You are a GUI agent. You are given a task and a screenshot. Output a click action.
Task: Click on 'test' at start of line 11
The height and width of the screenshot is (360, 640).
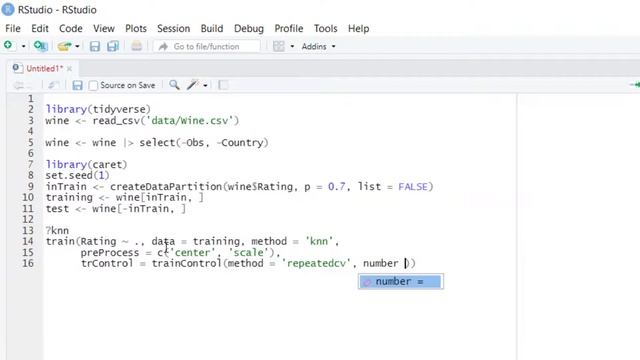pyautogui.click(x=57, y=209)
